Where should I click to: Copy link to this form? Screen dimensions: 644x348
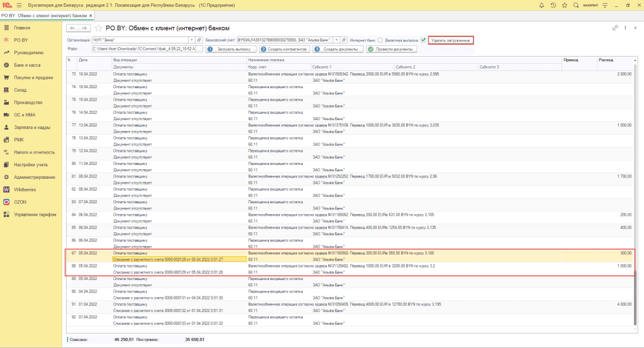click(x=615, y=28)
